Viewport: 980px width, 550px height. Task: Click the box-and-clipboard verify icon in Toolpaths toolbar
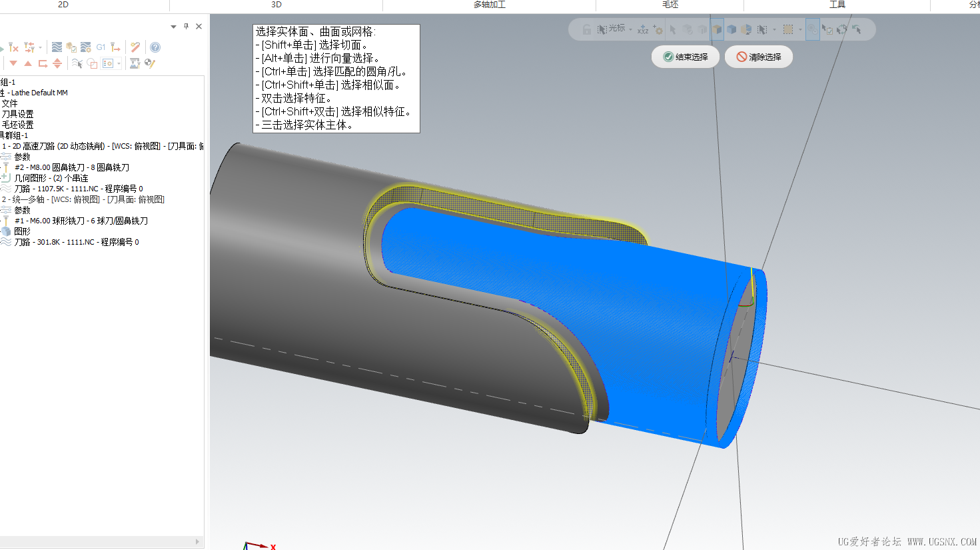(71, 47)
